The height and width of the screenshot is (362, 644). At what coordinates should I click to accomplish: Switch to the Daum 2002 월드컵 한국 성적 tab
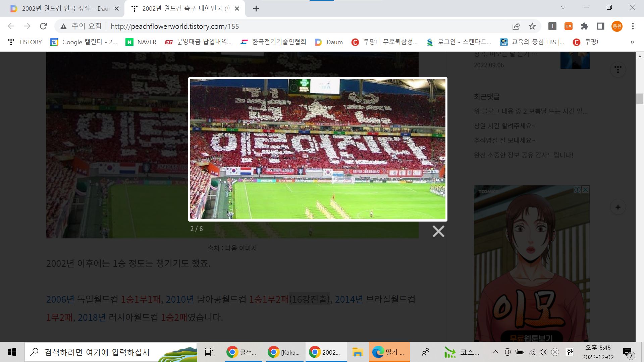point(64,8)
